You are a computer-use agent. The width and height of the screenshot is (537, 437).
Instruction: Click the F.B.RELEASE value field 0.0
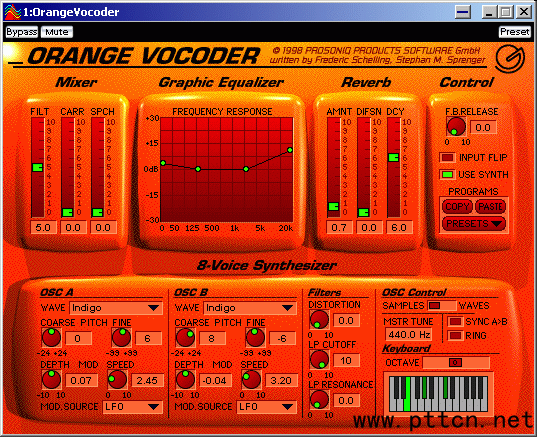tap(483, 127)
